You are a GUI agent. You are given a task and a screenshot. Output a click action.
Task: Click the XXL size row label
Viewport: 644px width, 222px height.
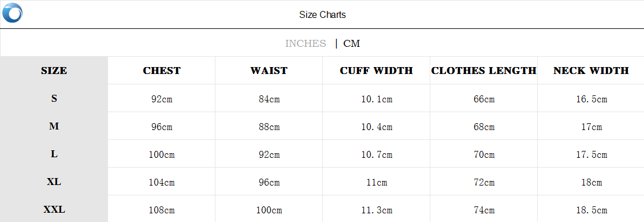click(54, 210)
